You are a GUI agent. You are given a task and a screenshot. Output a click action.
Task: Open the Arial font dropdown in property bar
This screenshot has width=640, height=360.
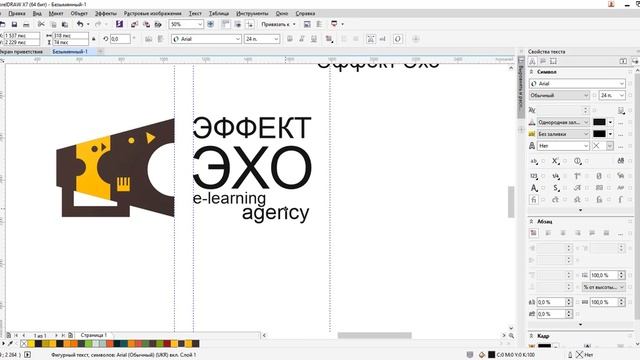pos(238,39)
